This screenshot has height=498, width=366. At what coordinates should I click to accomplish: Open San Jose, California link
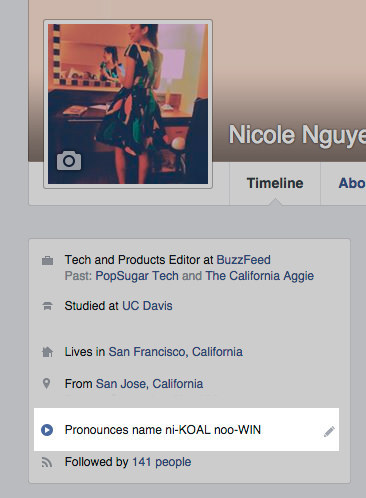(x=149, y=384)
